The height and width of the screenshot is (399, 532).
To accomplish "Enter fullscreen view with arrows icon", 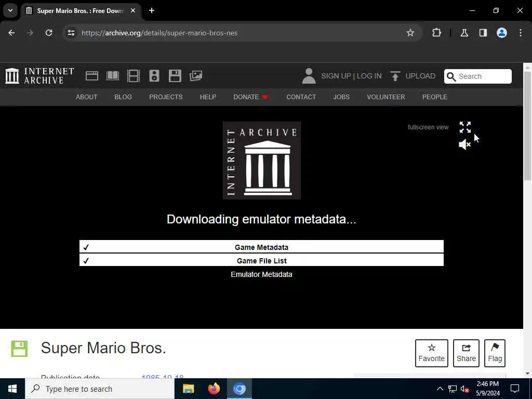I will [x=465, y=127].
